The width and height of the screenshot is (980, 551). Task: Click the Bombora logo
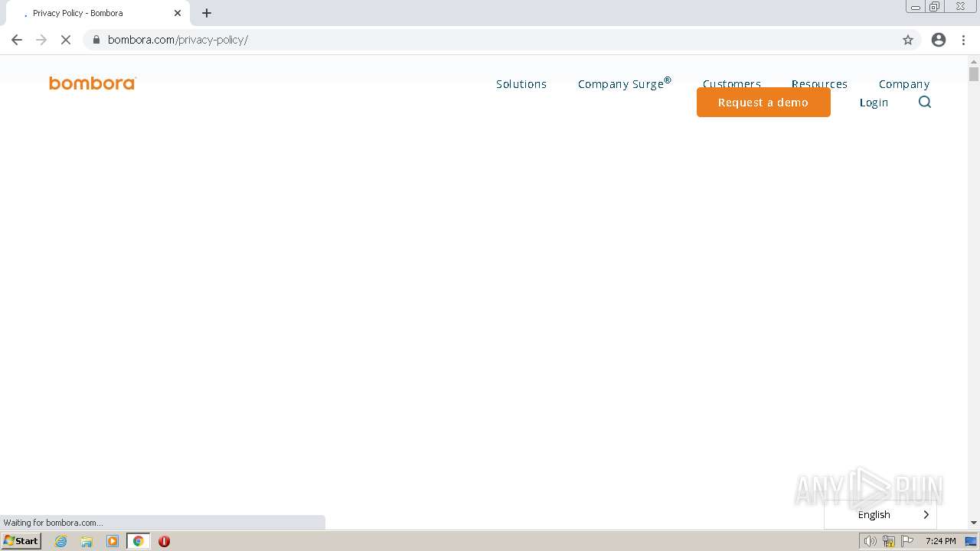click(x=92, y=83)
